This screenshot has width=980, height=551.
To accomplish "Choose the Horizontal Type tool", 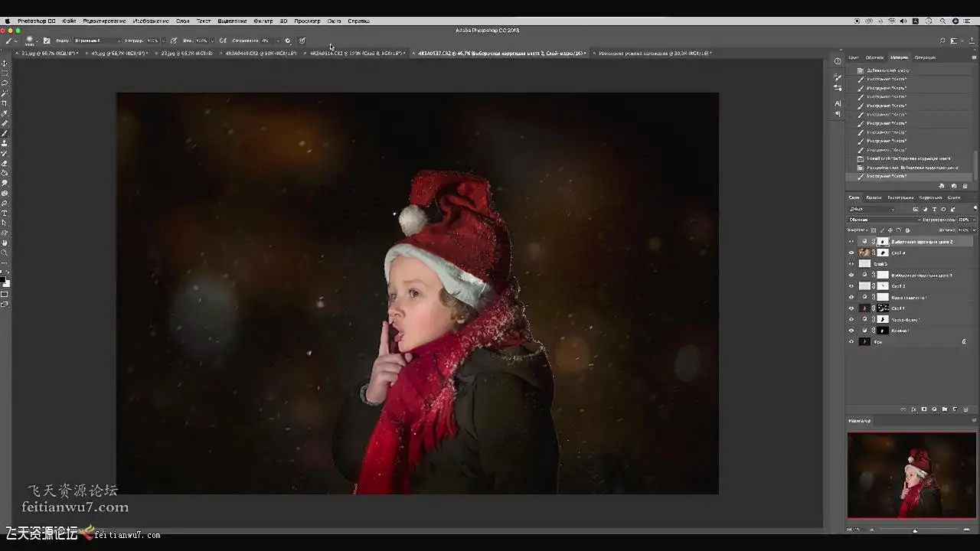I will 5,213.
